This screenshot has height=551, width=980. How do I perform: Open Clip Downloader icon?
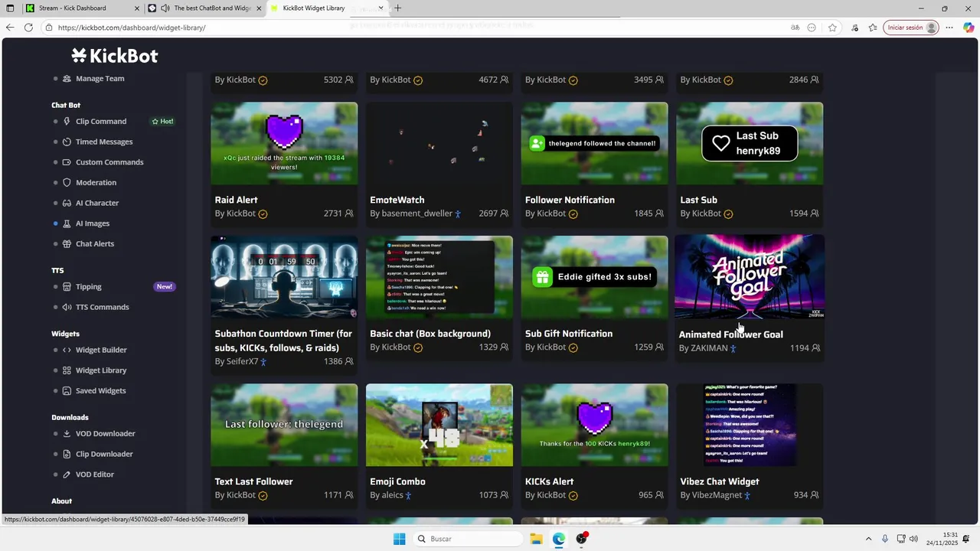(x=67, y=454)
